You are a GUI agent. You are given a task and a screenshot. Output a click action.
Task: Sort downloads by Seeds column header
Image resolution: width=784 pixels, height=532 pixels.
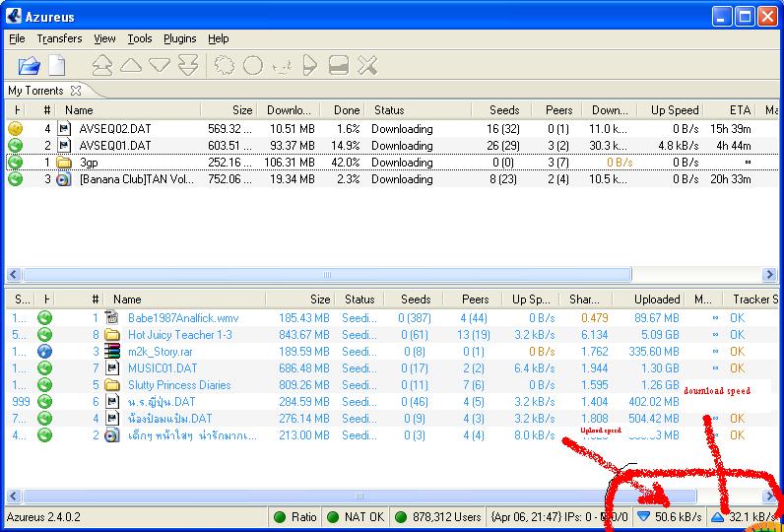click(x=501, y=110)
